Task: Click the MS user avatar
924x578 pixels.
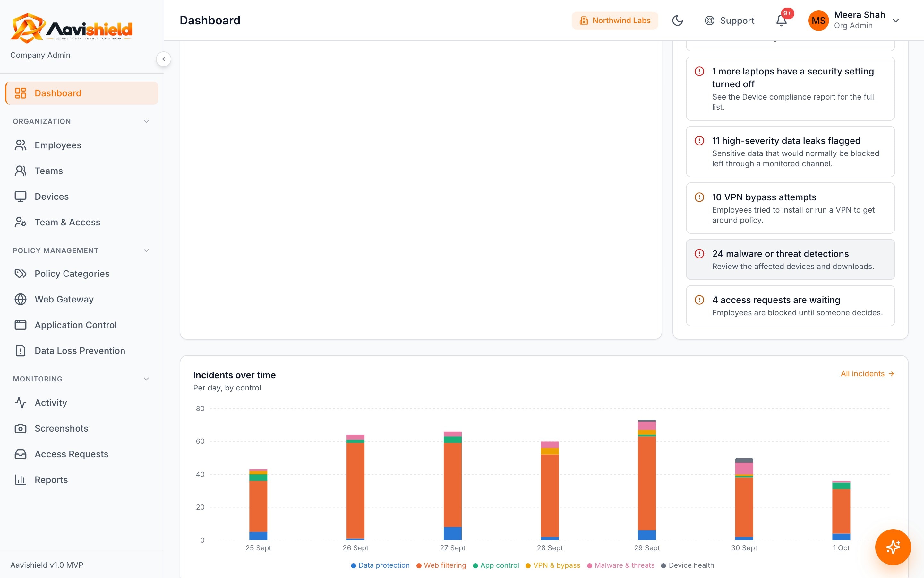Action: click(x=818, y=21)
